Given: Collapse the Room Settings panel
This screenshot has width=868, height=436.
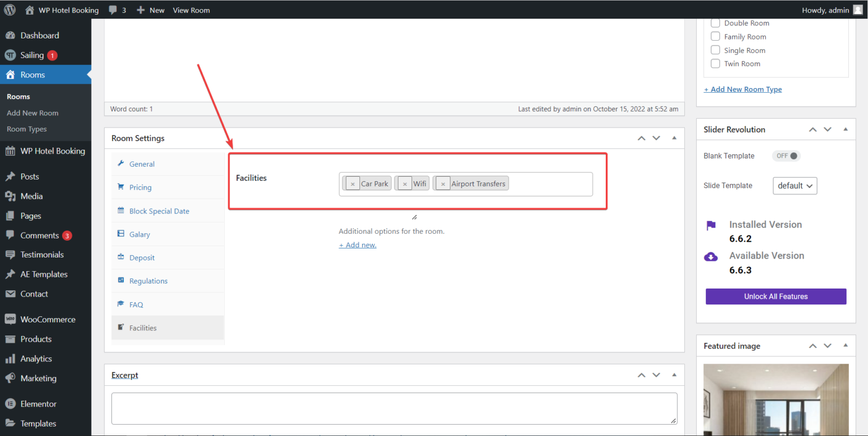Looking at the screenshot, I should (x=674, y=138).
